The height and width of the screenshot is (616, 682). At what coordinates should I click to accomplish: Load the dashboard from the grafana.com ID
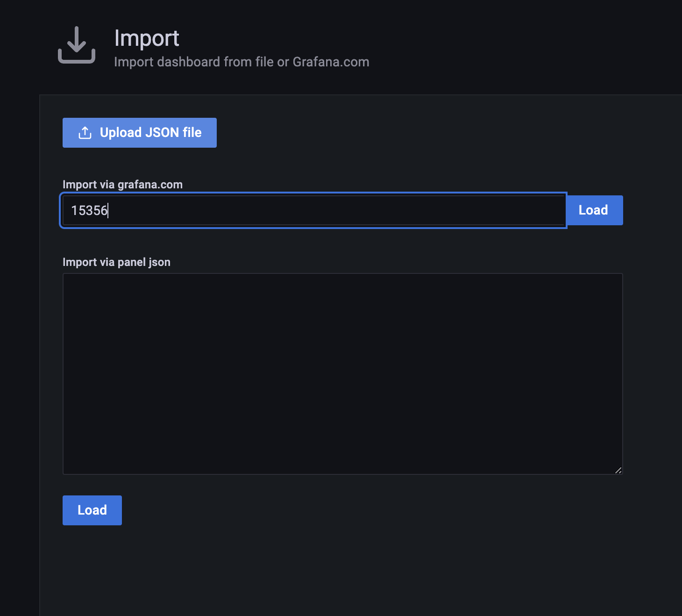(x=594, y=210)
